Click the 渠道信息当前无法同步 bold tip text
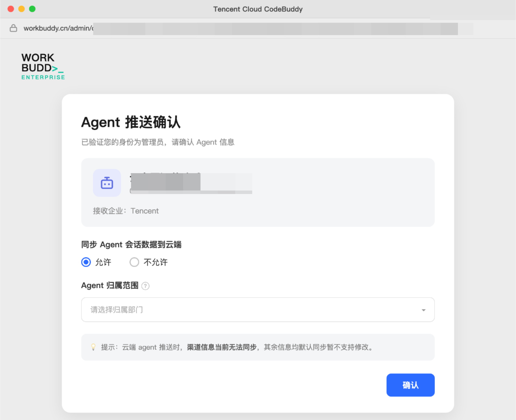 click(222, 347)
